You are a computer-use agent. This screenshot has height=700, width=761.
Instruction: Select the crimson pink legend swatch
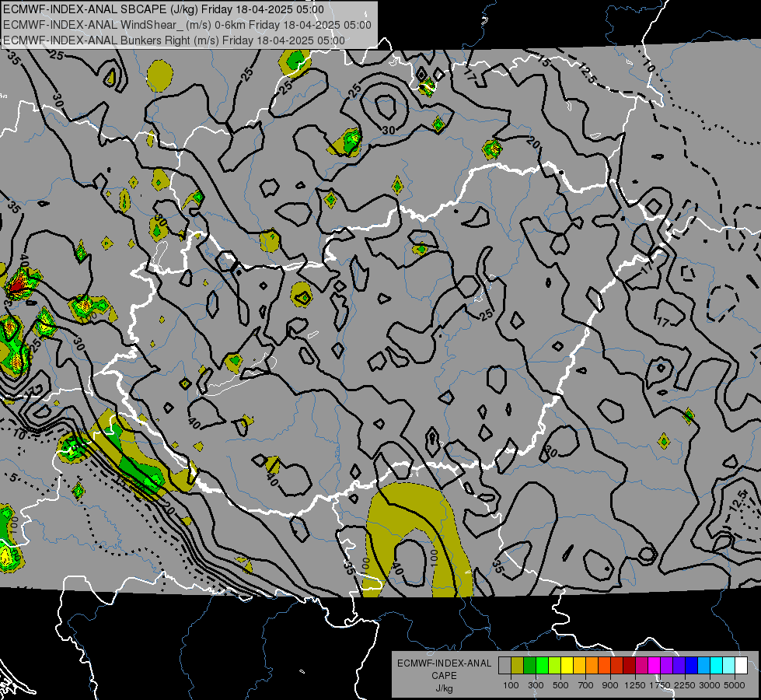click(x=641, y=666)
